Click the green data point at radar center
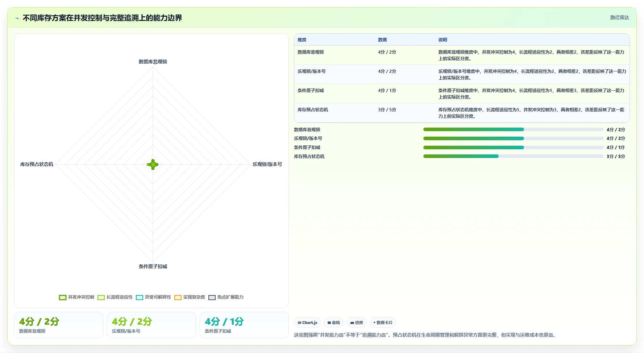This screenshot has height=353, width=644. (153, 165)
